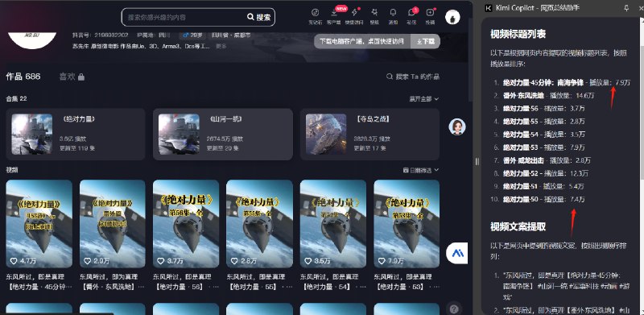Click the blue AI floating button
The image size is (644, 315).
[x=457, y=253]
